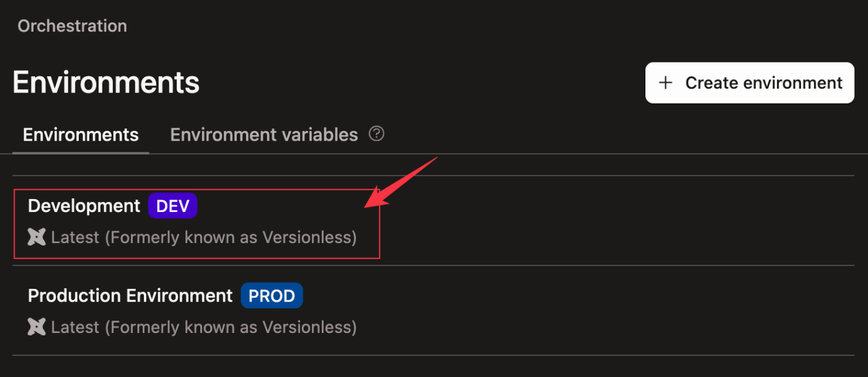This screenshot has width=868, height=377.
Task: Click the dbt logo in Production Environment row
Action: click(x=37, y=326)
